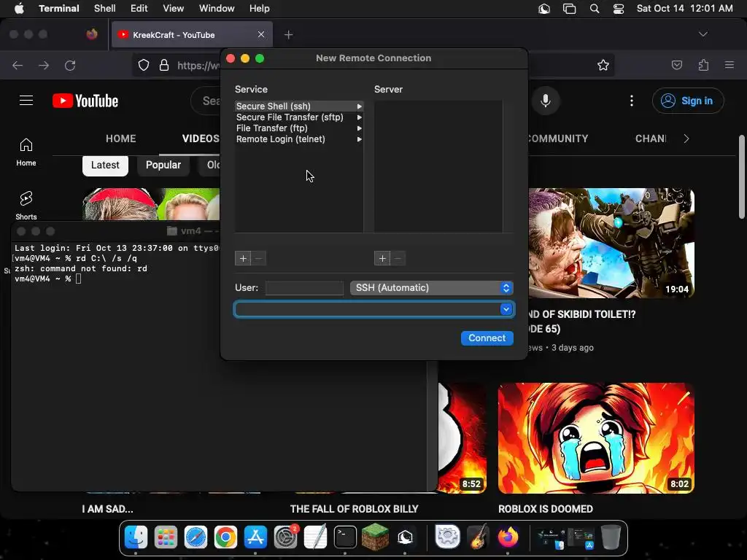
Task: Click the Sign in button
Action: (x=688, y=101)
